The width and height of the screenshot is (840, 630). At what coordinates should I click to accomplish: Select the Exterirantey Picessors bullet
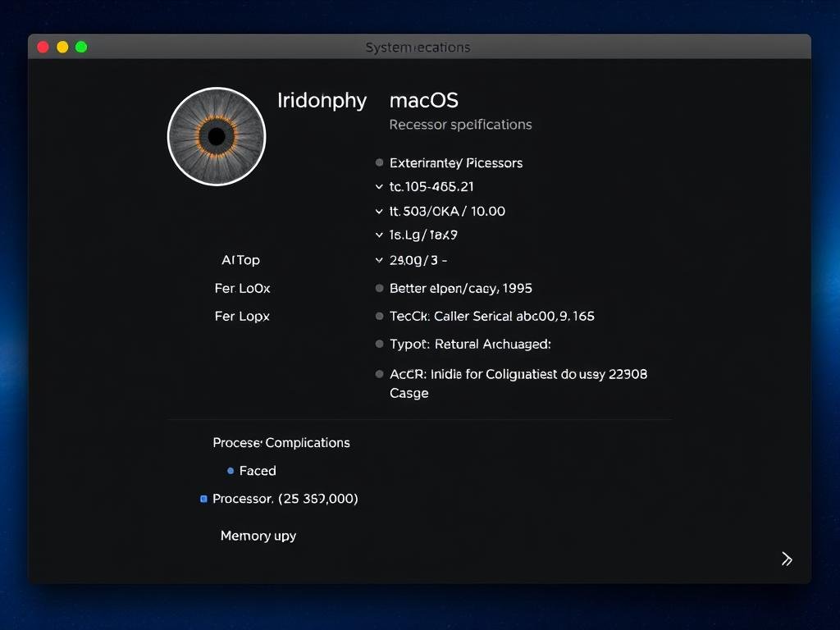point(379,163)
